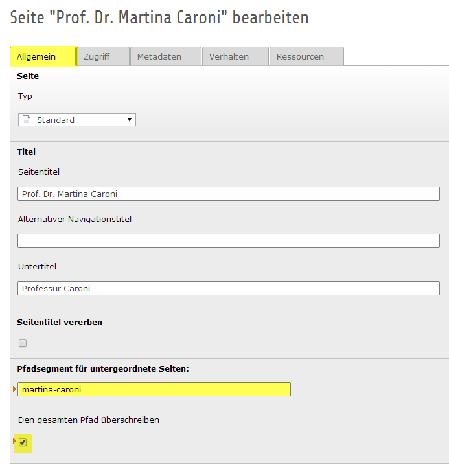The image size is (449, 476).
Task: Click the black arrow of the Typ selector
Action: click(x=130, y=120)
